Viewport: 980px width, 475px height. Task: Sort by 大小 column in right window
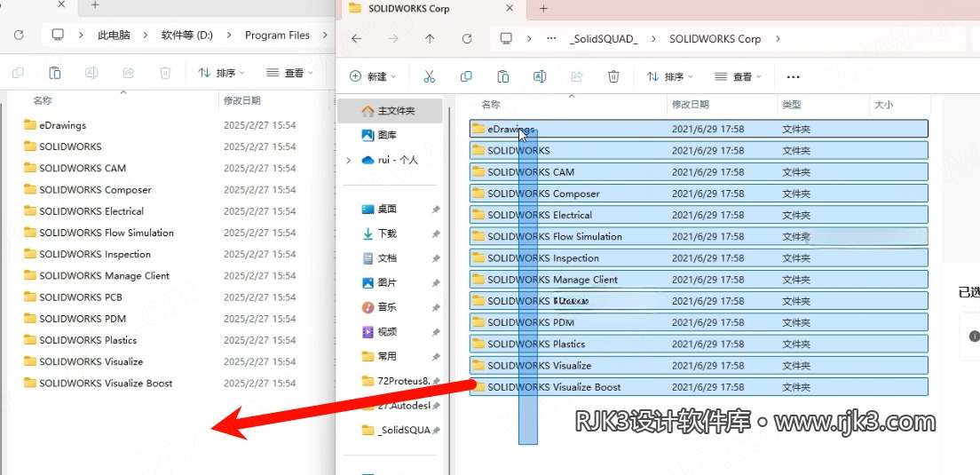click(x=883, y=105)
